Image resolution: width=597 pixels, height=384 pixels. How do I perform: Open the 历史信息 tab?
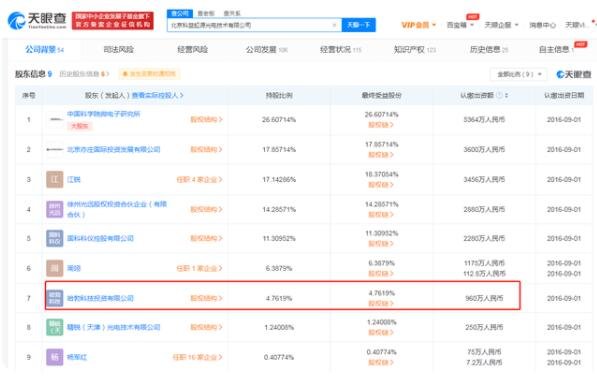pos(489,49)
